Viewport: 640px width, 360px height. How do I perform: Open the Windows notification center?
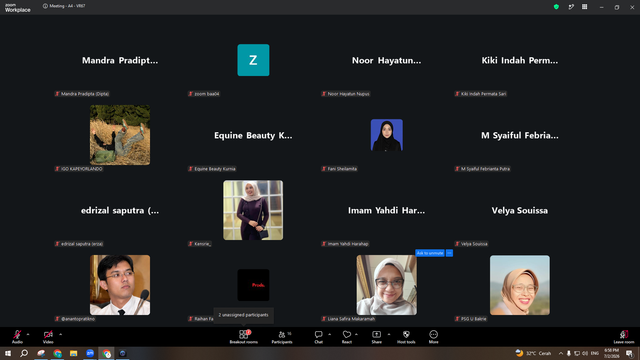629,353
